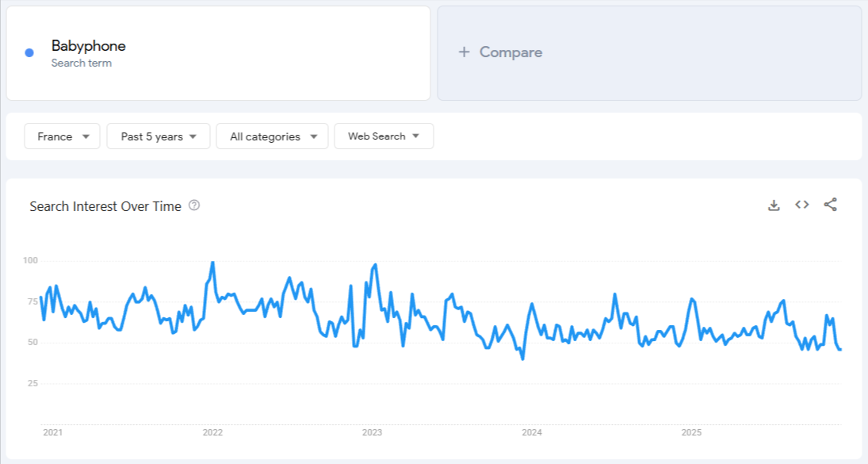Image resolution: width=868 pixels, height=464 pixels.
Task: Click the 2025 label on the timeline
Action: (x=690, y=433)
